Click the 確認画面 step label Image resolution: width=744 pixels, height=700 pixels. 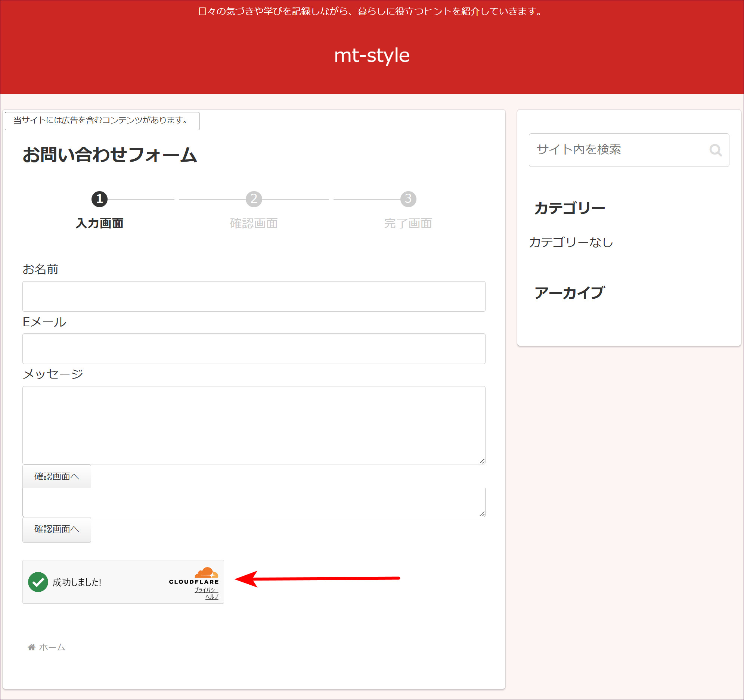tap(254, 223)
